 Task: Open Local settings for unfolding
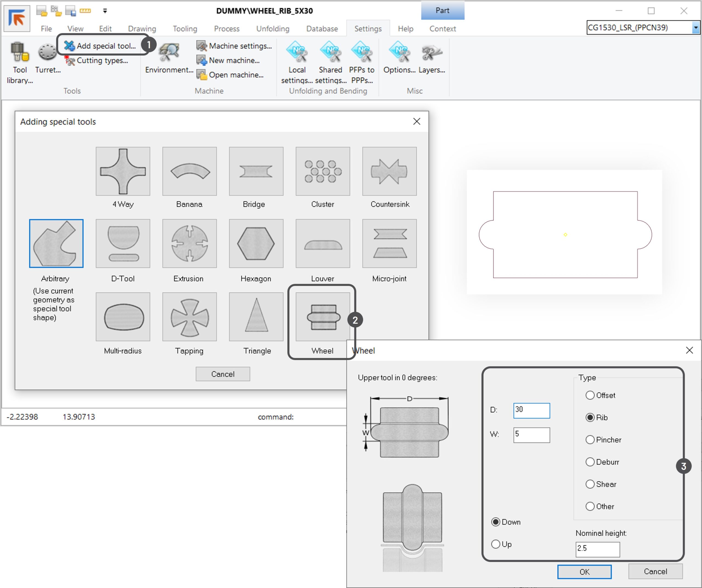pyautogui.click(x=296, y=53)
